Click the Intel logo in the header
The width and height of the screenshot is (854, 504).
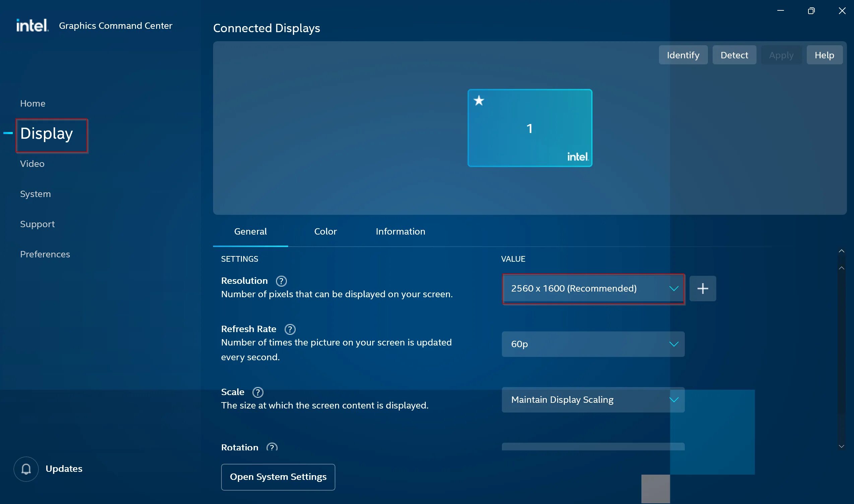click(32, 25)
